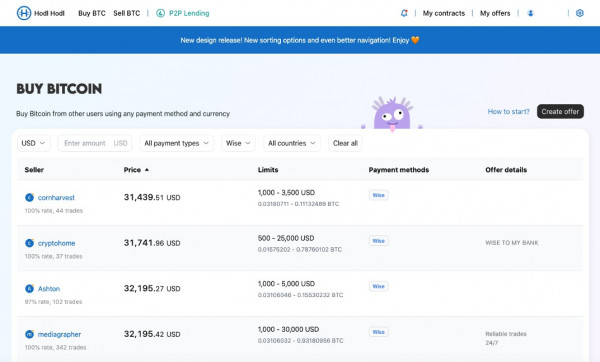Click mediagrapher's 100% rate, 342 trades text
This screenshot has width=600, height=362.
[x=55, y=347]
